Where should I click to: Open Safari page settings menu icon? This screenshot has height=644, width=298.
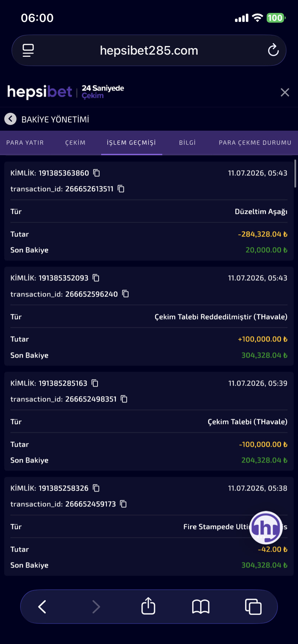(28, 50)
